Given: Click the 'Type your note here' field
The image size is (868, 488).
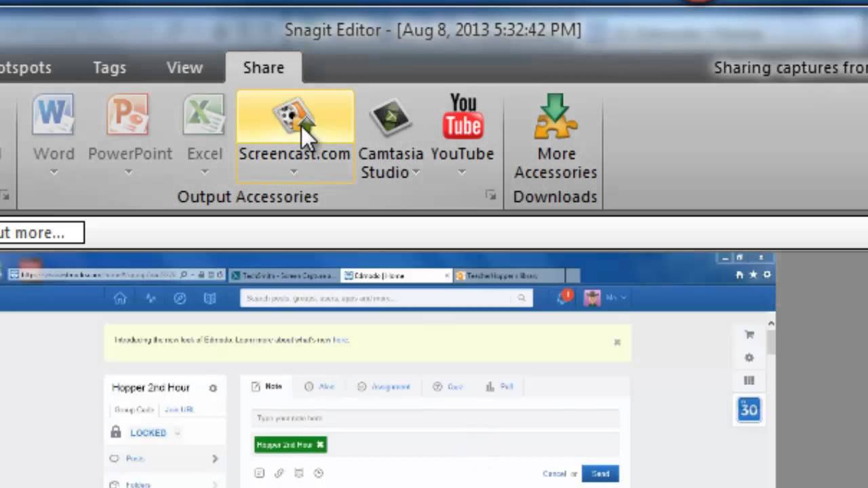Looking at the screenshot, I should (435, 418).
